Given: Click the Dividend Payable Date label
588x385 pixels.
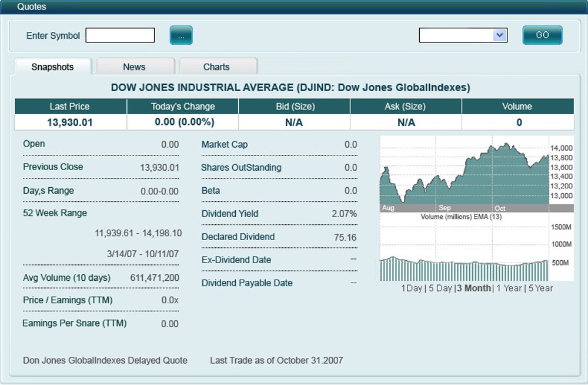Looking at the screenshot, I should [x=247, y=283].
